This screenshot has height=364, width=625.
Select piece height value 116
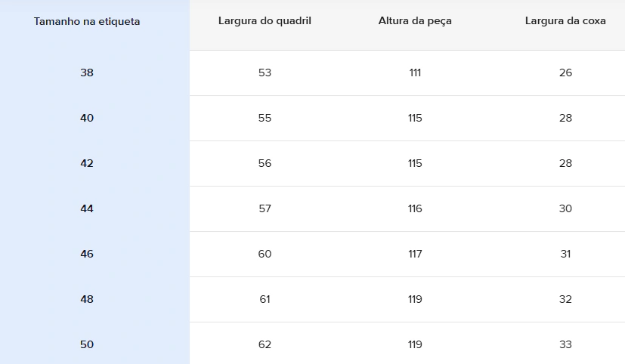coord(415,209)
